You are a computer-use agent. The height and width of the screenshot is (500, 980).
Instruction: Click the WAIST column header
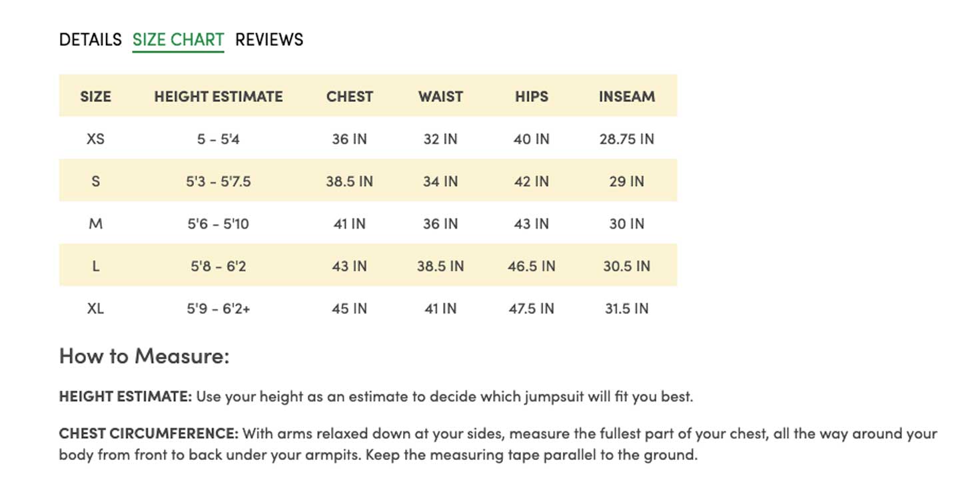[440, 97]
